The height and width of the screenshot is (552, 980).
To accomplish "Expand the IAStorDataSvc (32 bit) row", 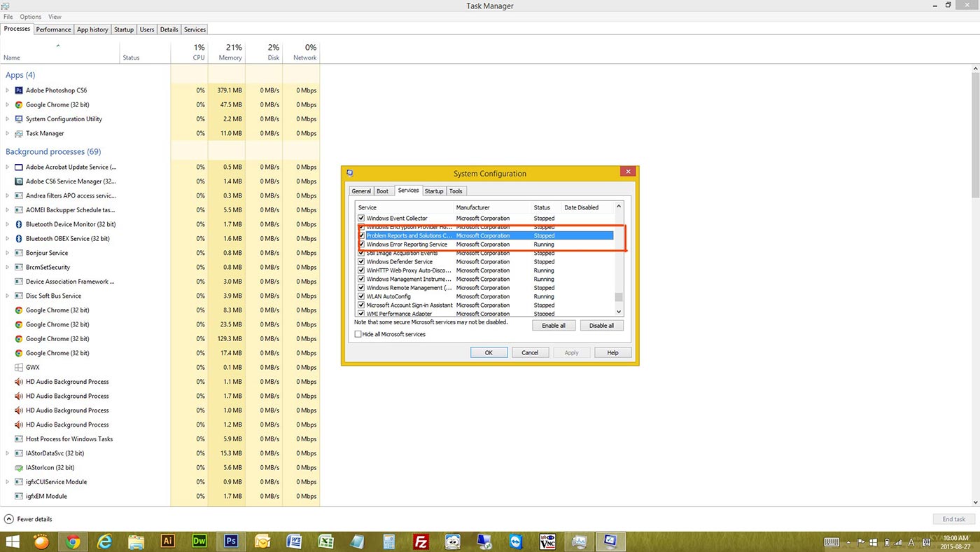I will pyautogui.click(x=8, y=453).
